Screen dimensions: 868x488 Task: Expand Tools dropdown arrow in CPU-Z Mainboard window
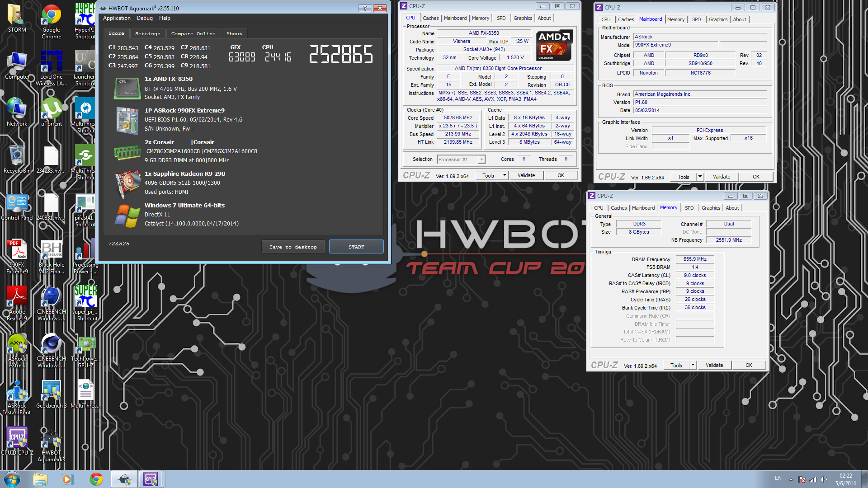[x=700, y=177]
